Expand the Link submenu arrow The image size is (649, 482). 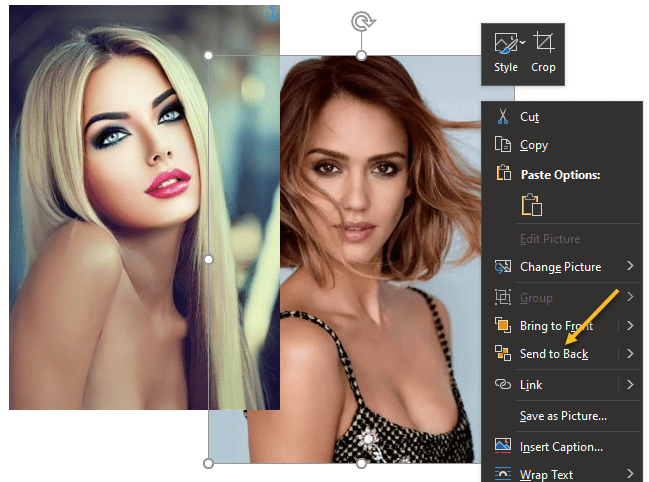pos(630,385)
